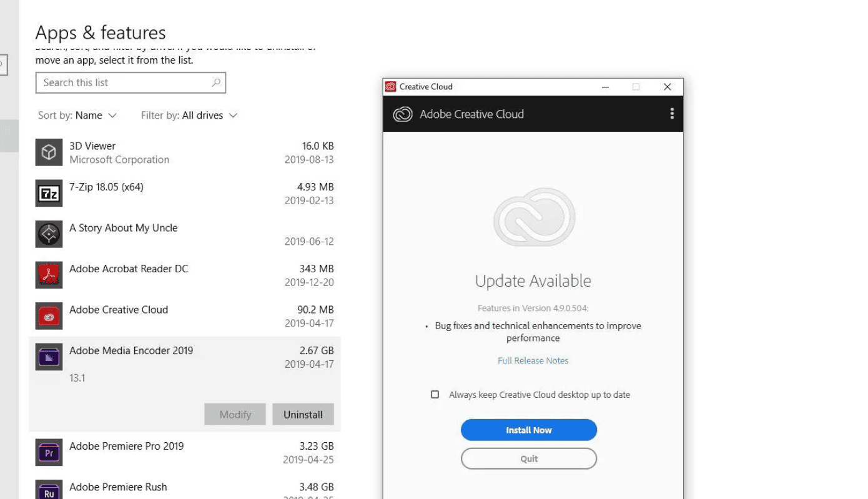Open the Sort by Name dropdown
Image resolution: width=868 pixels, height=499 pixels.
77,115
